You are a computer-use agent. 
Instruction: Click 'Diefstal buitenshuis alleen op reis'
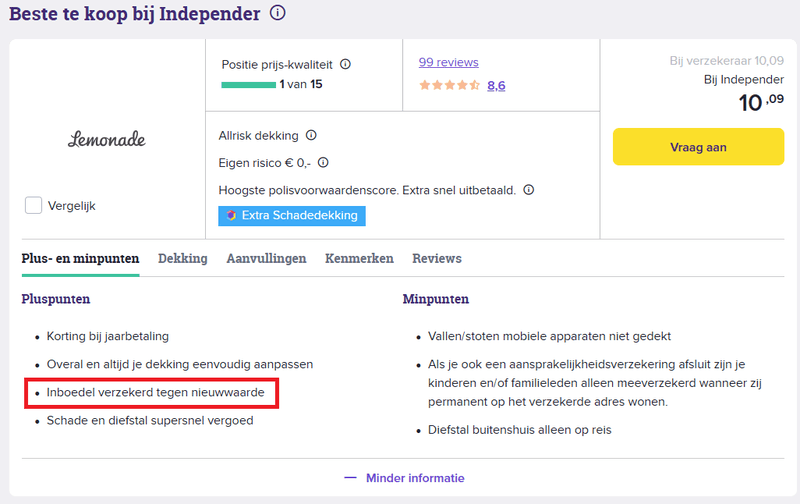click(519, 430)
